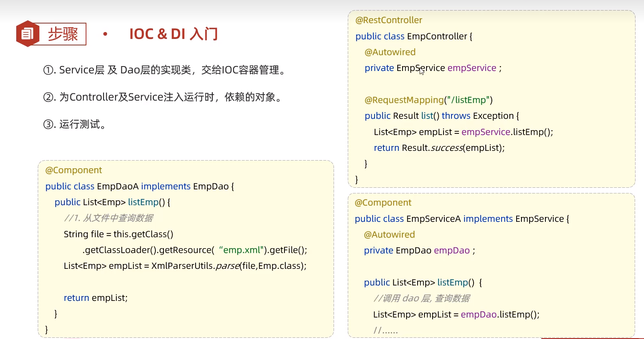Click public class EmpServiceA implements EmpService
Screen dimensions: 644x339
[x=462, y=219]
